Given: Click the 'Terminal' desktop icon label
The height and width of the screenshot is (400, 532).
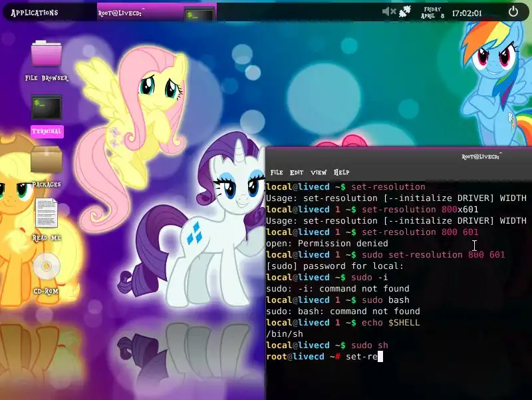Looking at the screenshot, I should pos(47,131).
